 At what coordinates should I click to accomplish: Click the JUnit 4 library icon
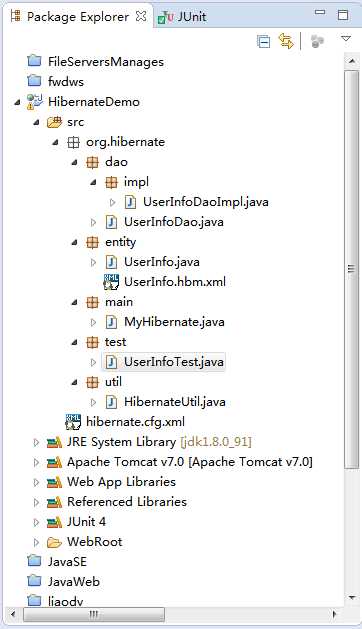coord(54,522)
